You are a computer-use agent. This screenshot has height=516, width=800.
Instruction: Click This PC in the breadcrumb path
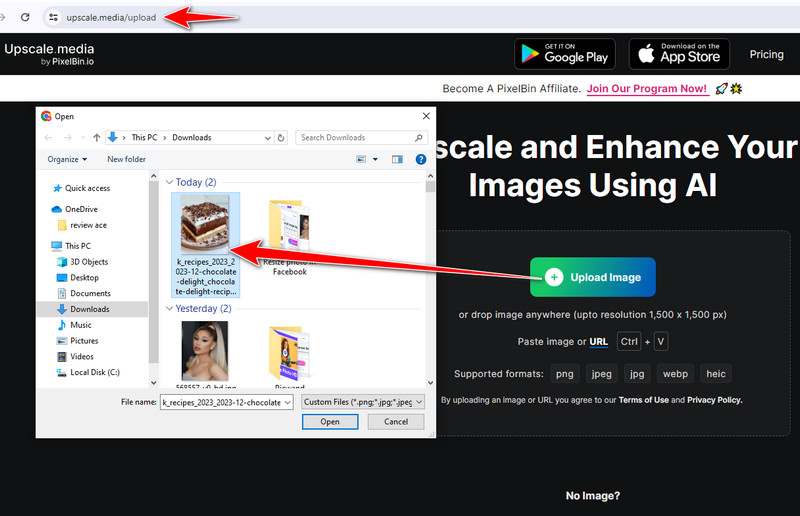[144, 137]
